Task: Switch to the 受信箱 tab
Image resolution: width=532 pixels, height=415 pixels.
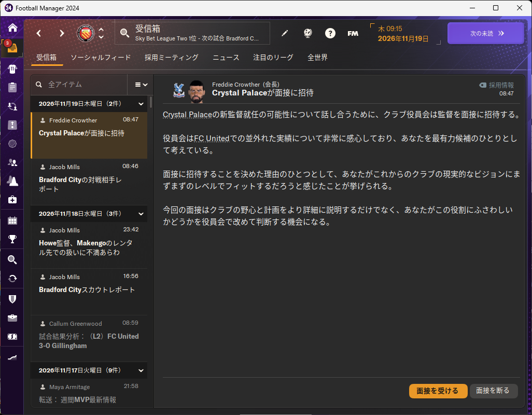Action: [47, 58]
